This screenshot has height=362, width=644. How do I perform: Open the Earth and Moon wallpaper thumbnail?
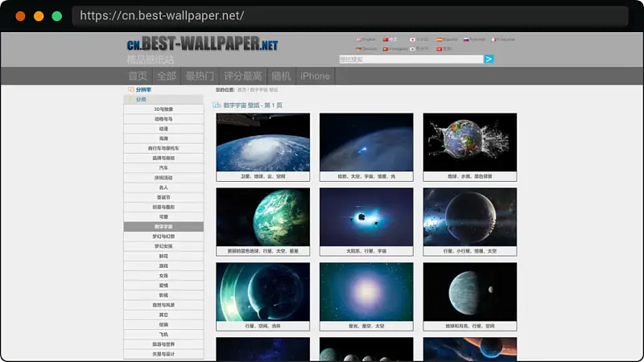[470, 292]
